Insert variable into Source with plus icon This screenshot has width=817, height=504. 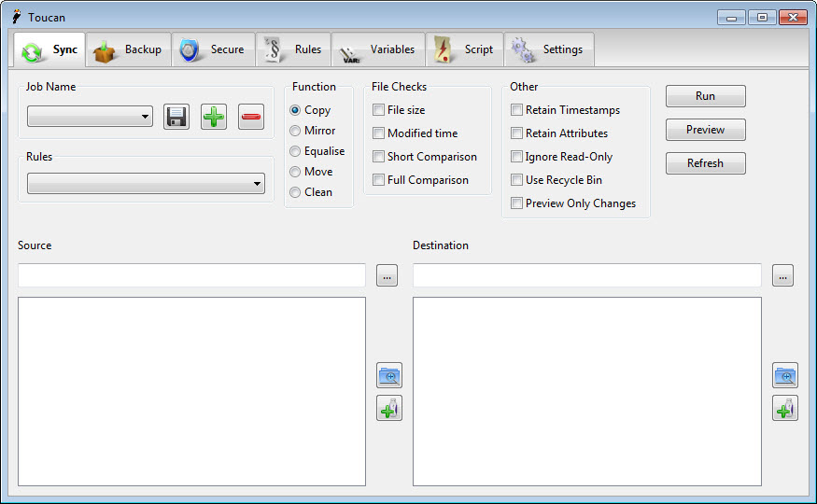click(x=389, y=408)
